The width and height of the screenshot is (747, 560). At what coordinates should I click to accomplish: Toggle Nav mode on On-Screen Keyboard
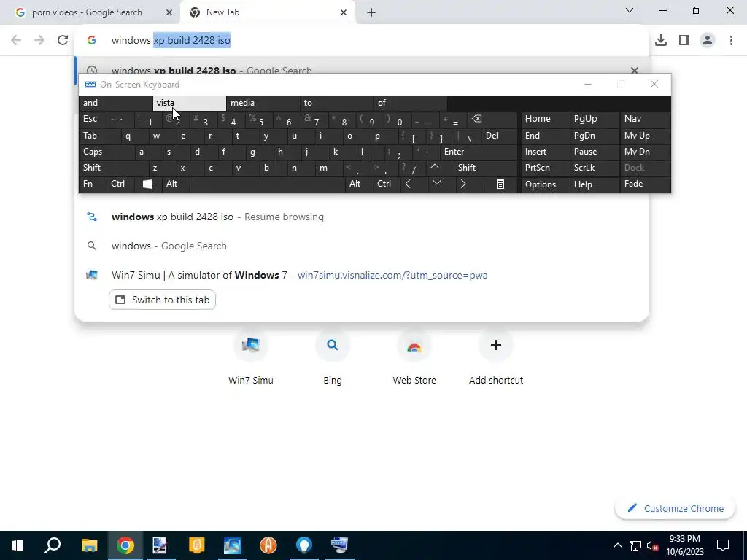click(x=645, y=119)
